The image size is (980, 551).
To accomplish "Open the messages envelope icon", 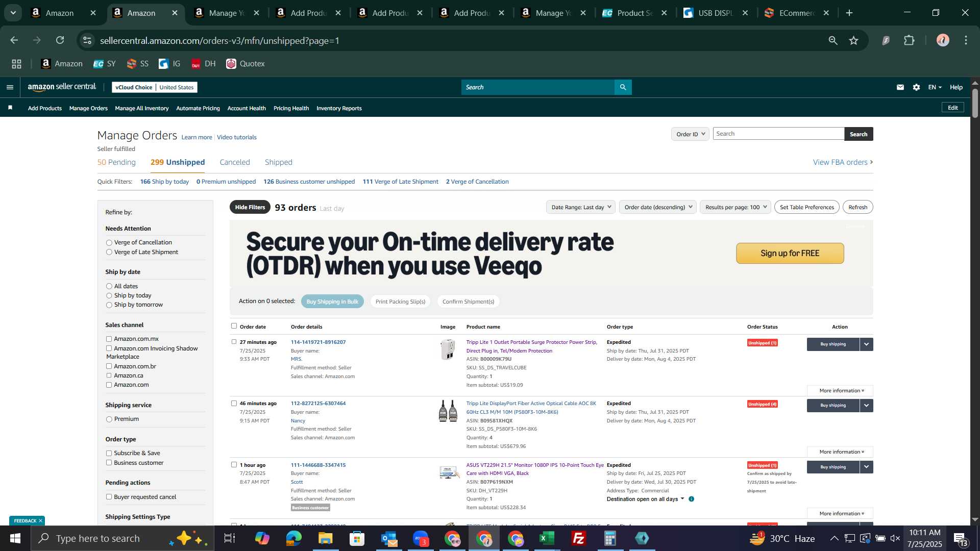I will pyautogui.click(x=900, y=87).
